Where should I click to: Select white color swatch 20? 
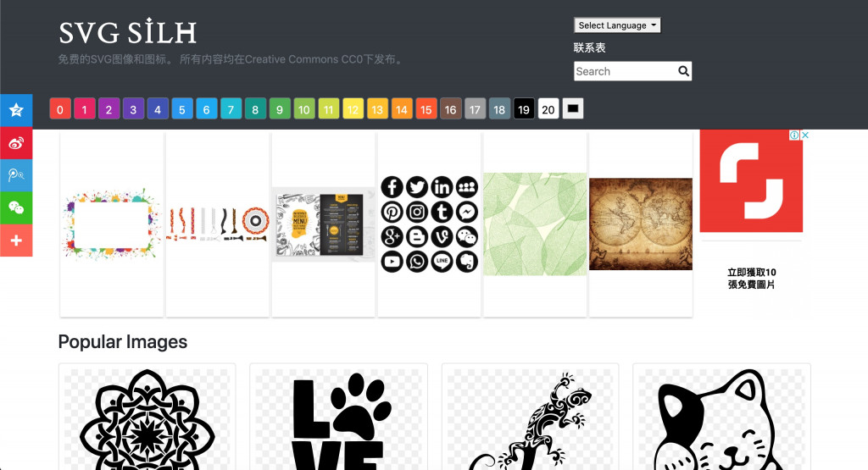tap(548, 109)
